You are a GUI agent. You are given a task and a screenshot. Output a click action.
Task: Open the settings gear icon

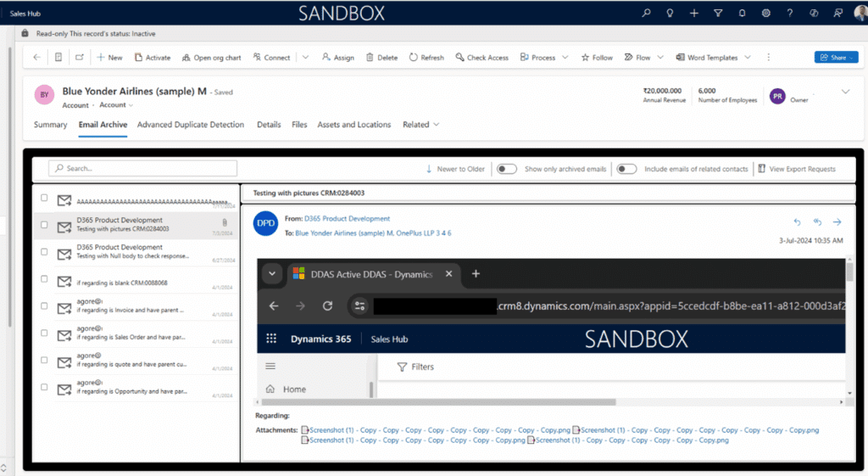(x=765, y=13)
